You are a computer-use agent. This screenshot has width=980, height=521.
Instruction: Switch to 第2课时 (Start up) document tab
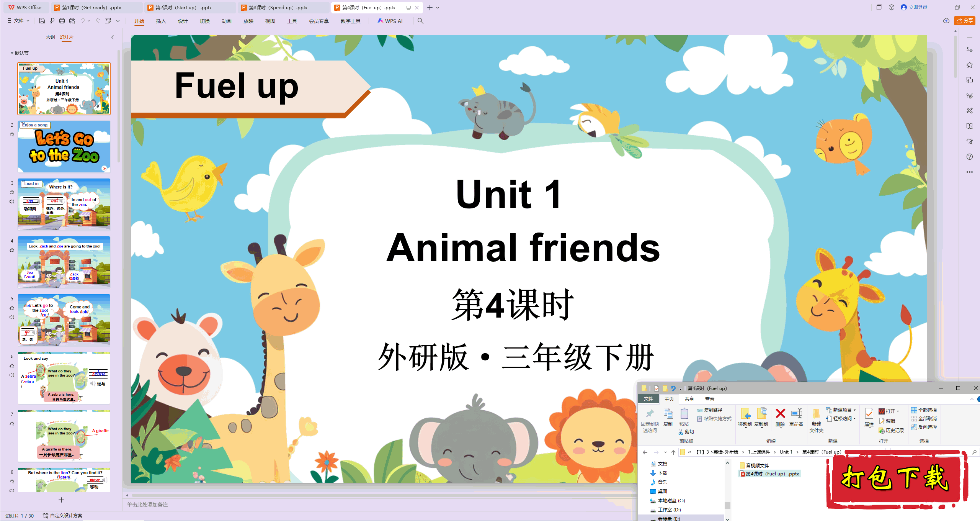190,7
